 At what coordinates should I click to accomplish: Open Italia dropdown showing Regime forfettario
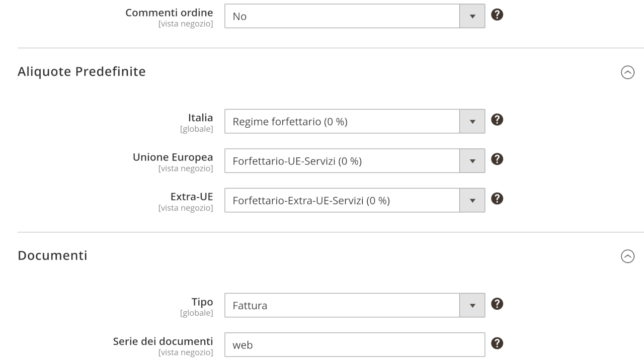[354, 122]
